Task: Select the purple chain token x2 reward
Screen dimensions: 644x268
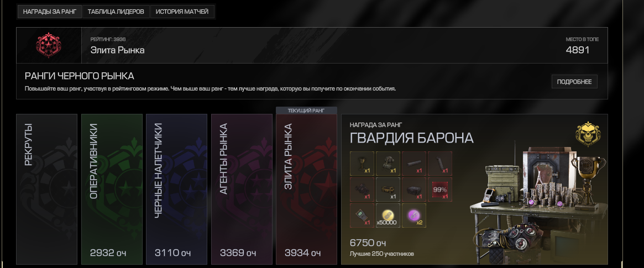Action: (x=413, y=215)
